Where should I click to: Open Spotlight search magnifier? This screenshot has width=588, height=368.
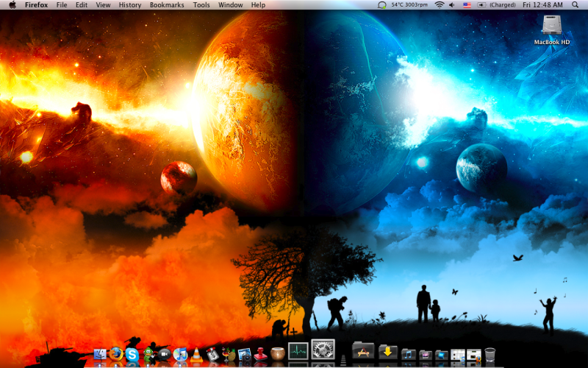575,5
